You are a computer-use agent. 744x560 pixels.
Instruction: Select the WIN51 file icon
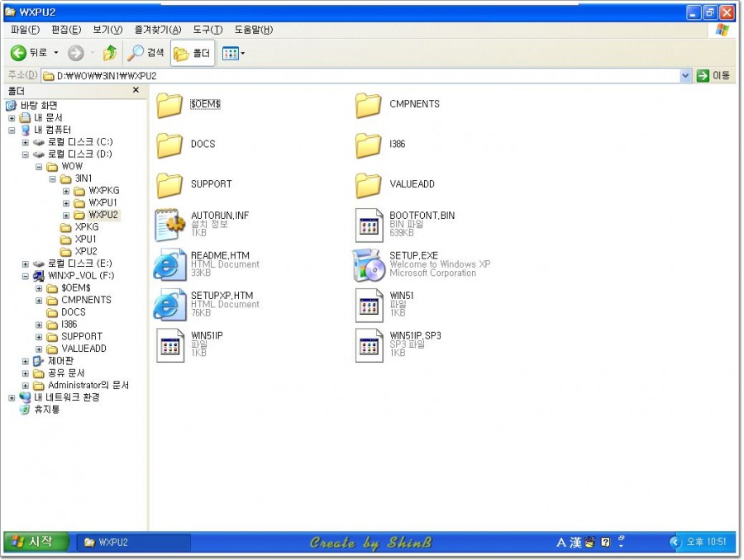[x=370, y=305]
